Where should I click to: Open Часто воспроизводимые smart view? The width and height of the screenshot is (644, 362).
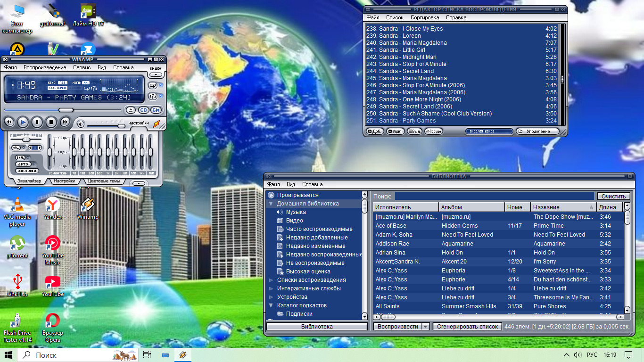coord(319,229)
